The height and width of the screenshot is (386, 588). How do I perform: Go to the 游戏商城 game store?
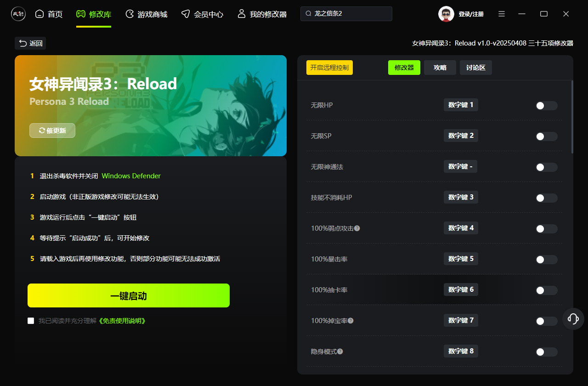pyautogui.click(x=146, y=14)
